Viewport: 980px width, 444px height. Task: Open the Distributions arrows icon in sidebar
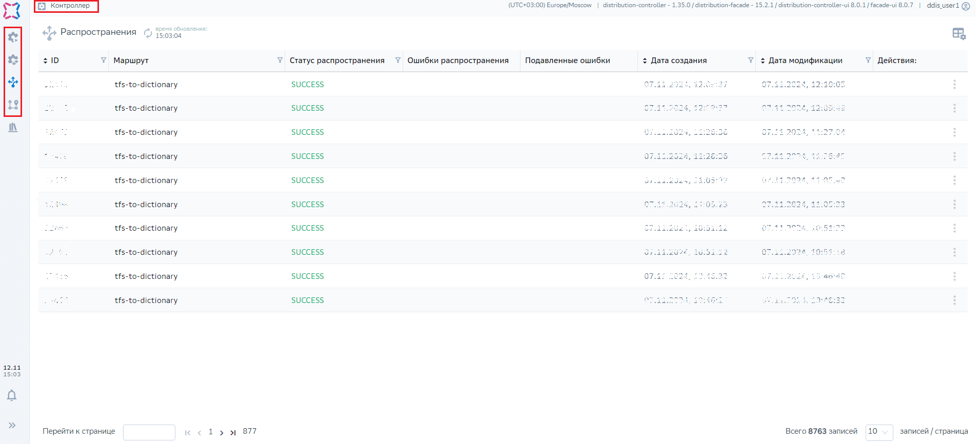tap(13, 82)
